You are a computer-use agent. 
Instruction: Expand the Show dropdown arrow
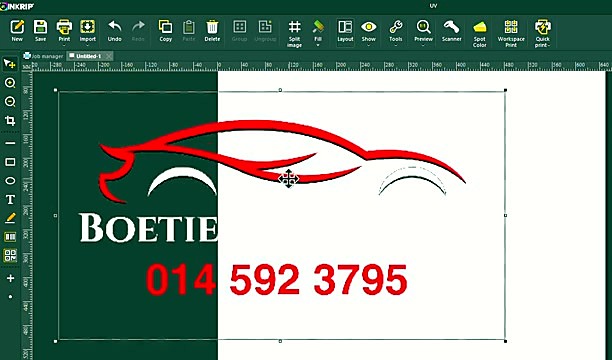click(368, 45)
